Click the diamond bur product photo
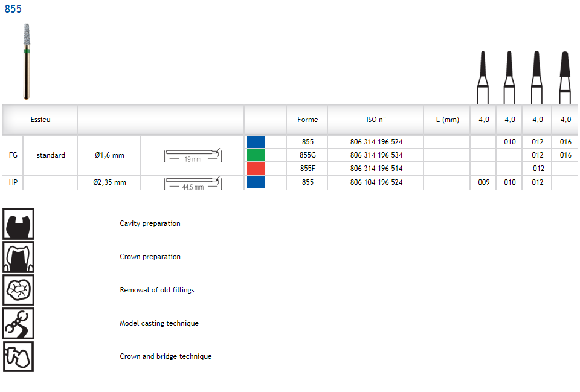Image resolution: width=580 pixels, height=392 pixels. click(27, 60)
